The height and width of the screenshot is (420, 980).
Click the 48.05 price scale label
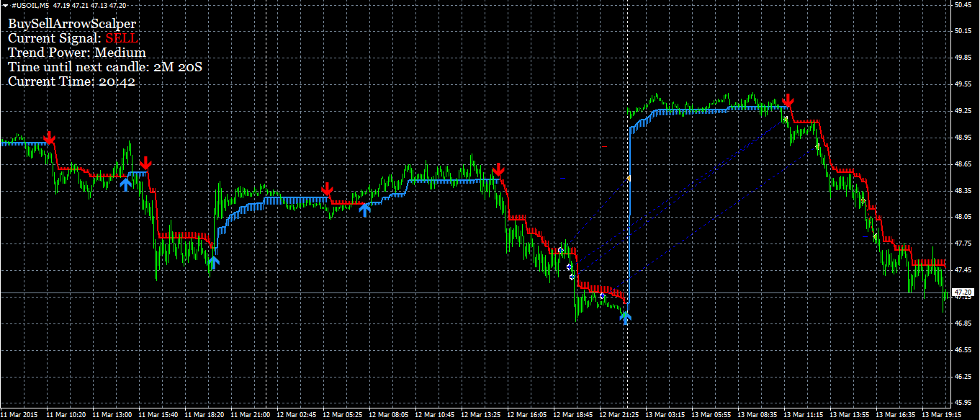[963, 217]
